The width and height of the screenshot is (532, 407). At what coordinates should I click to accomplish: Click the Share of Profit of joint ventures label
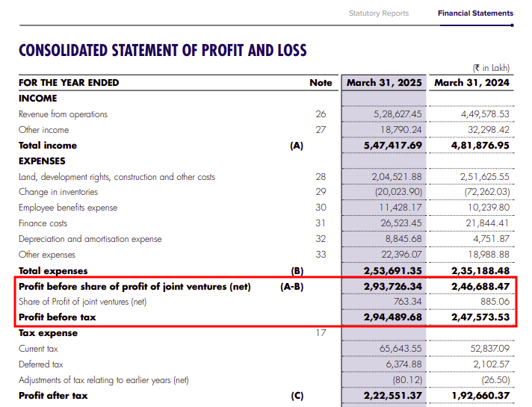coord(82,302)
